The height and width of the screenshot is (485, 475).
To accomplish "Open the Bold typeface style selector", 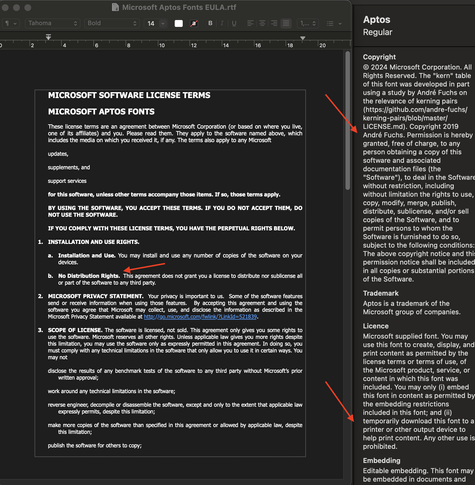I will (111, 23).
